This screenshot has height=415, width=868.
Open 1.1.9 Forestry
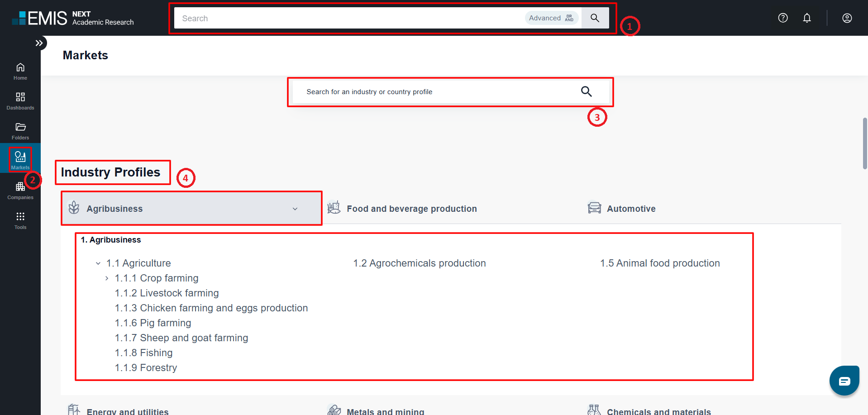click(146, 368)
